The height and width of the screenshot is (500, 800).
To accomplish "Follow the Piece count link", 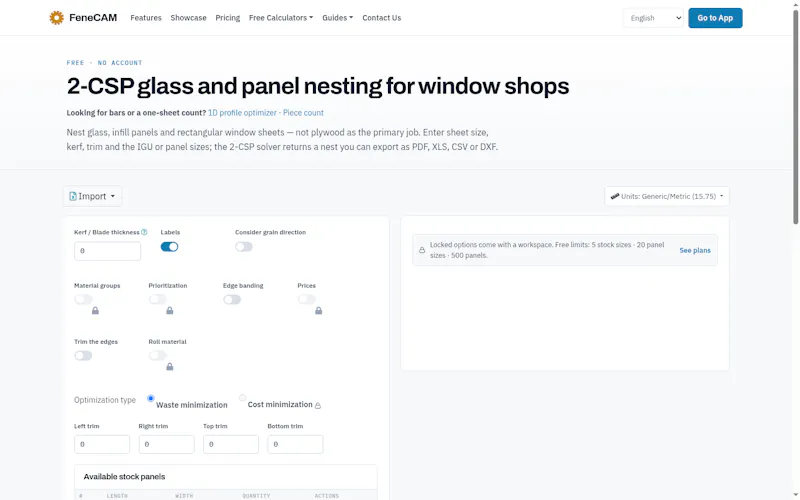I will click(x=303, y=113).
